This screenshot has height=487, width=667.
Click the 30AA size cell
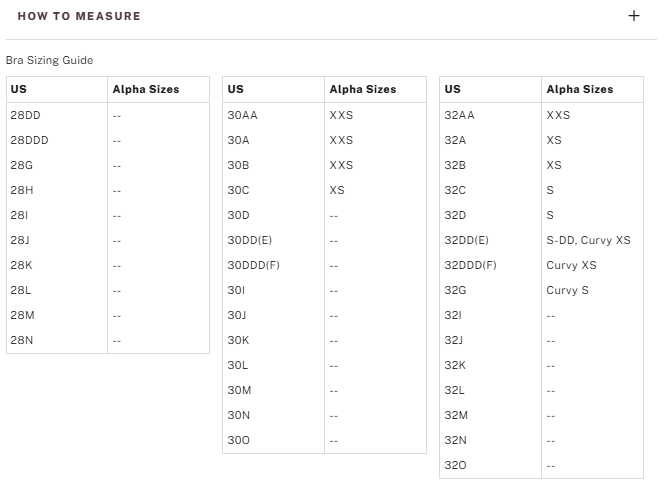(242, 115)
